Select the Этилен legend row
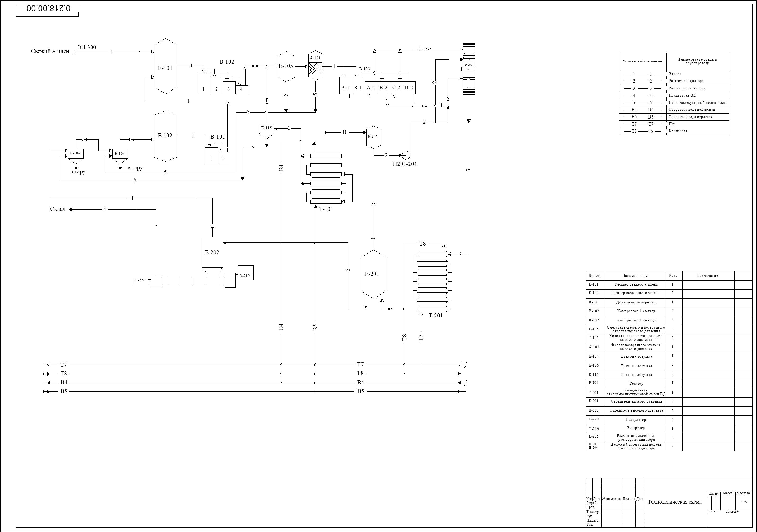 click(674, 74)
